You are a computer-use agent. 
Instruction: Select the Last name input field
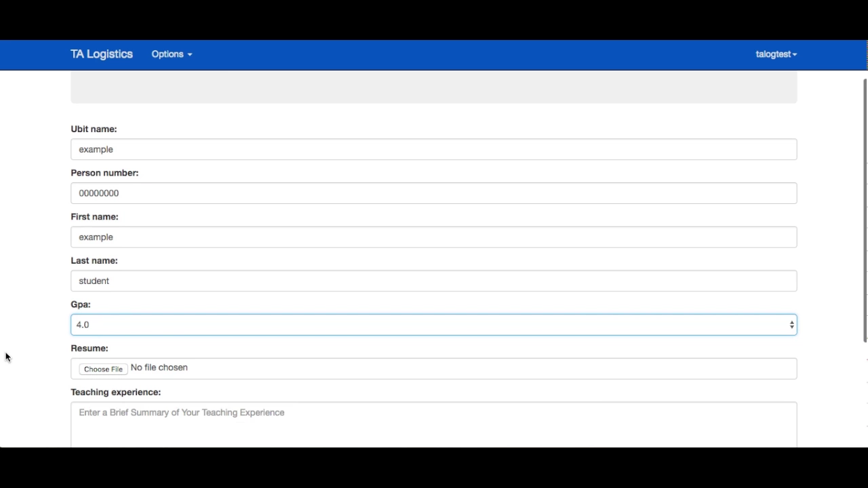tap(434, 281)
